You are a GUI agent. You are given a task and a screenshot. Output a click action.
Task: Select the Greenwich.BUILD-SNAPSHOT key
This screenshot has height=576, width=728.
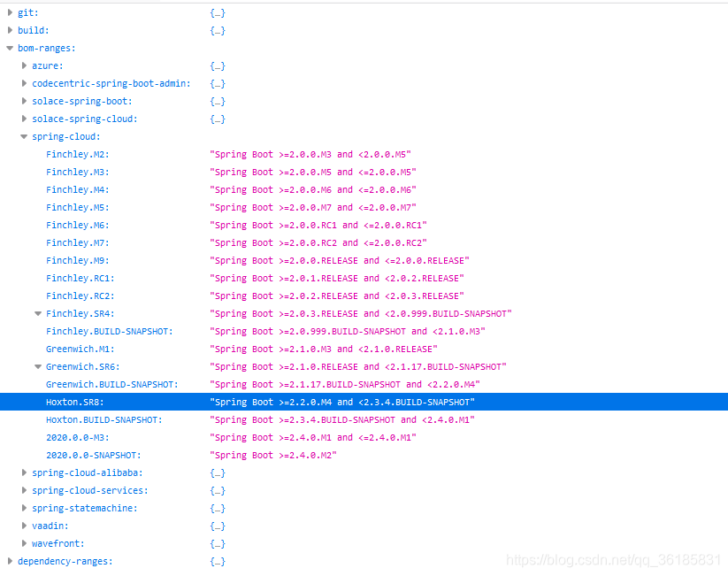tap(111, 384)
